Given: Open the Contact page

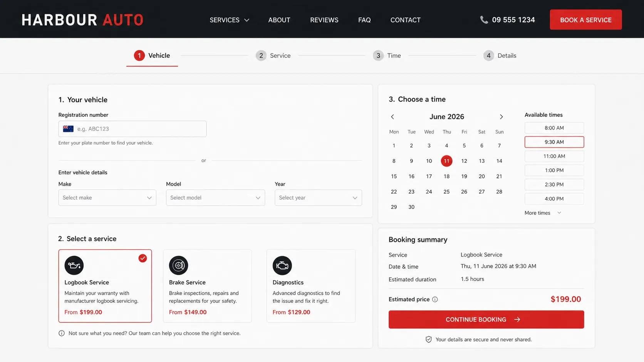Looking at the screenshot, I should [x=406, y=20].
